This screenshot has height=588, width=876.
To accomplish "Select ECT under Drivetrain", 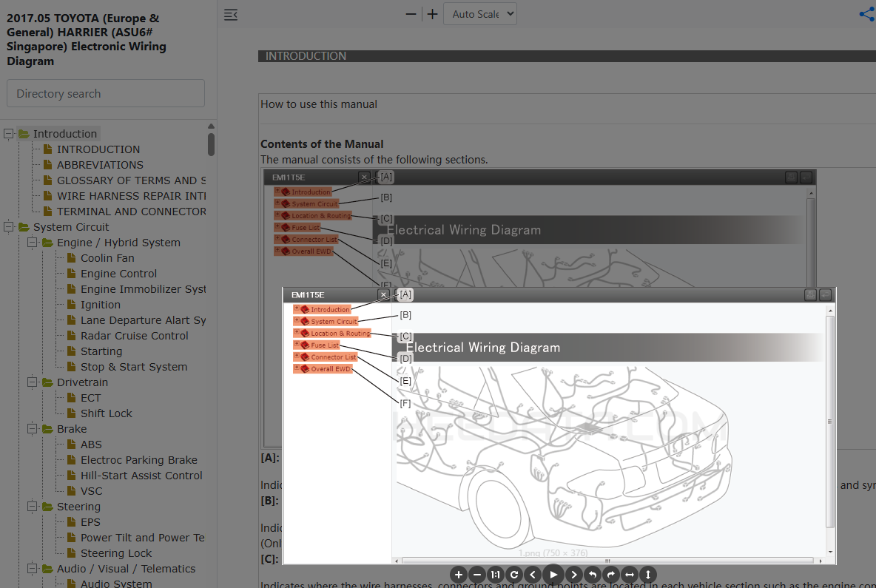I will tap(90, 398).
